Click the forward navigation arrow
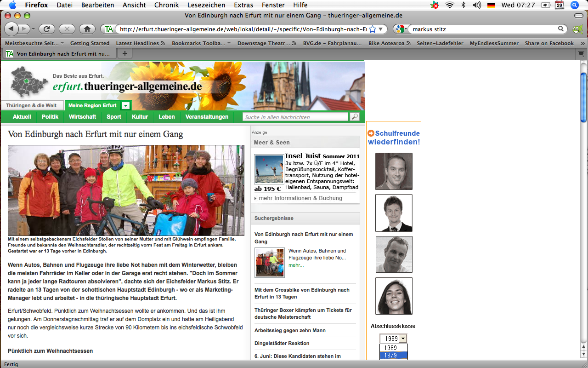 click(24, 29)
